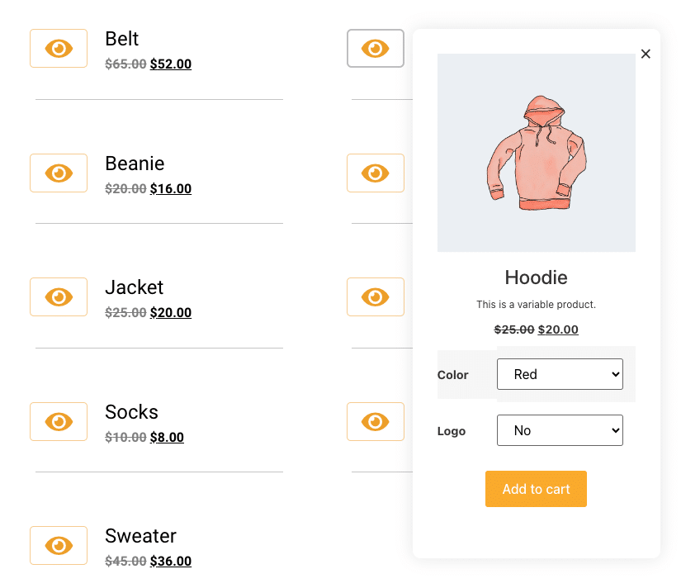Click the Socks product name
This screenshot has height=588, width=700.
click(132, 411)
